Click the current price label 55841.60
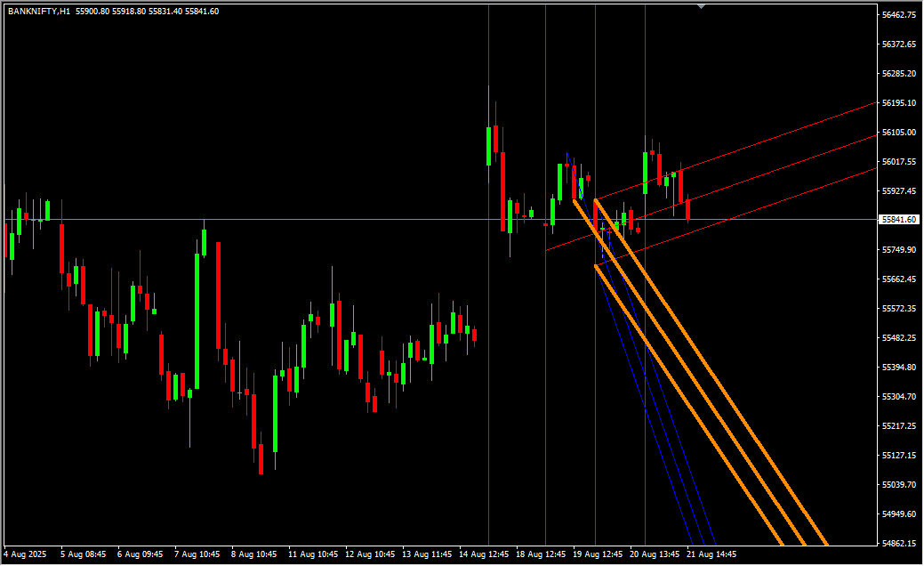 pos(898,220)
